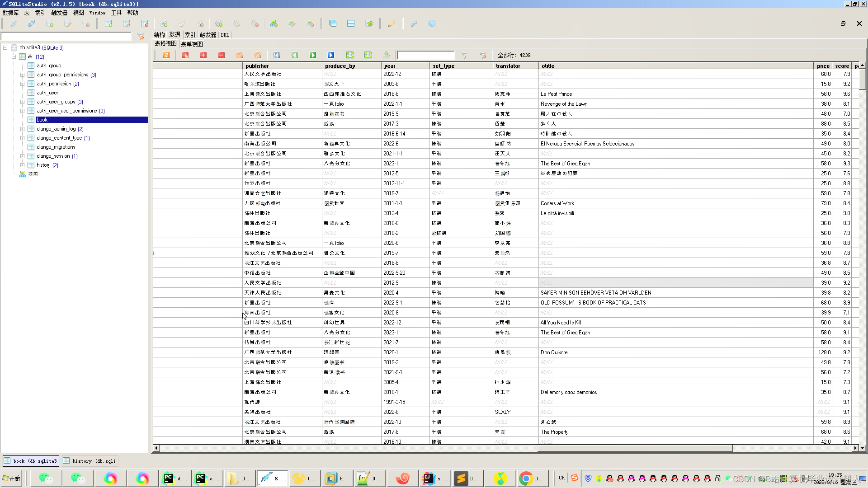Switch to the history (db.sqli window button

click(90, 461)
